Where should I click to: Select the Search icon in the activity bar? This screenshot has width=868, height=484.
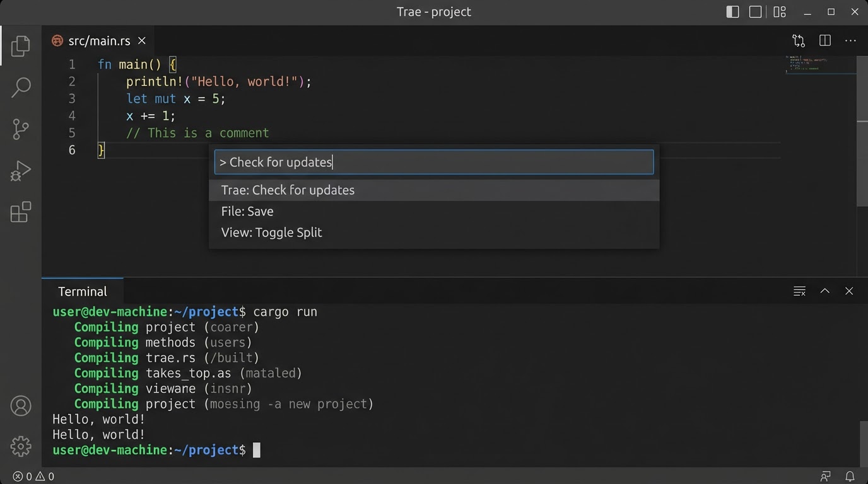coord(21,87)
